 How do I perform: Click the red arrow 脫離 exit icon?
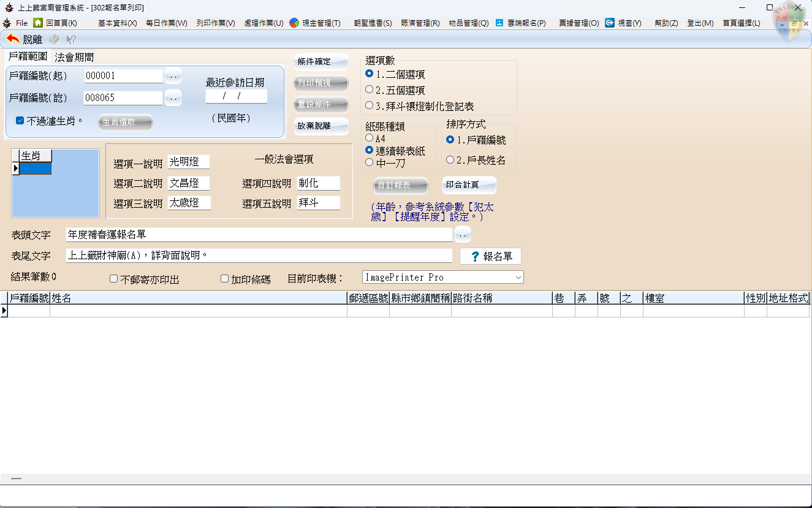click(13, 39)
